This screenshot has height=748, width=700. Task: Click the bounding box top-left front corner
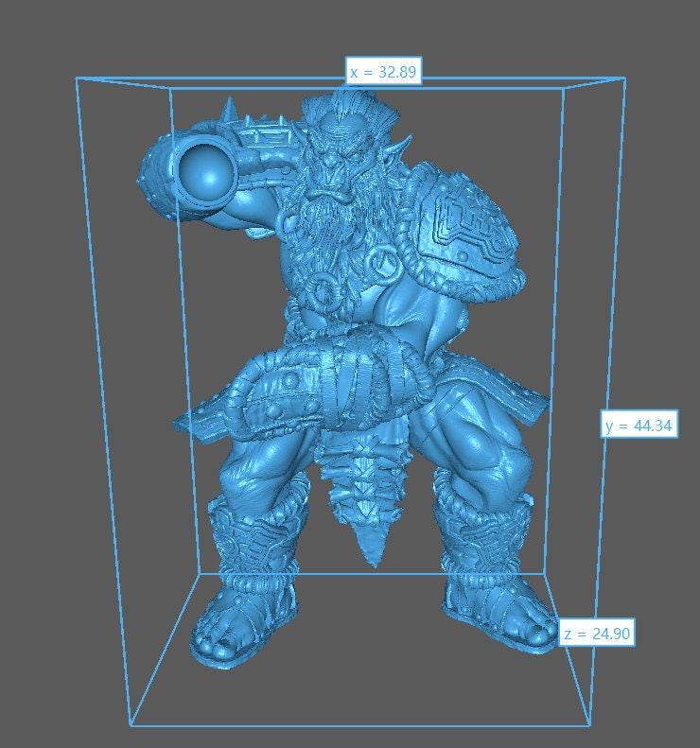pos(77,80)
